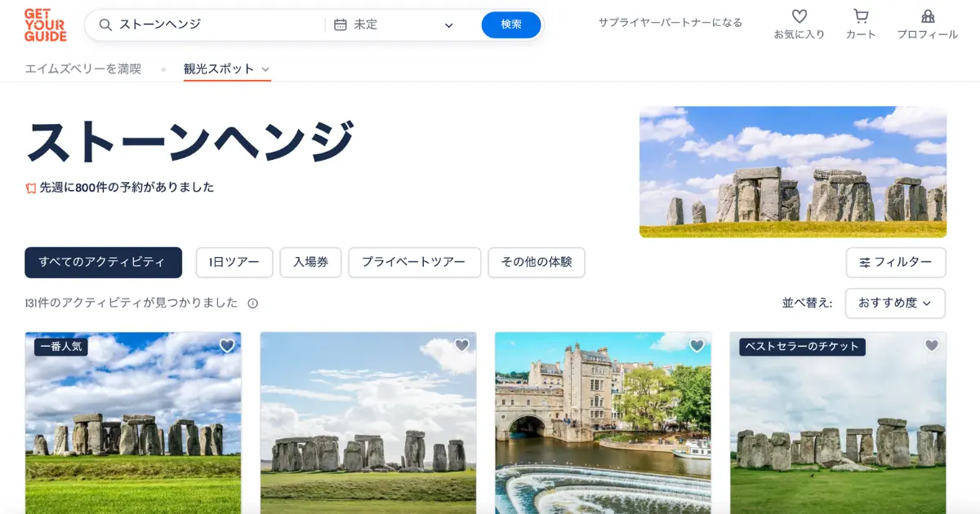Click the ベストセラーのチケット badge
980x514 pixels.
tap(802, 347)
